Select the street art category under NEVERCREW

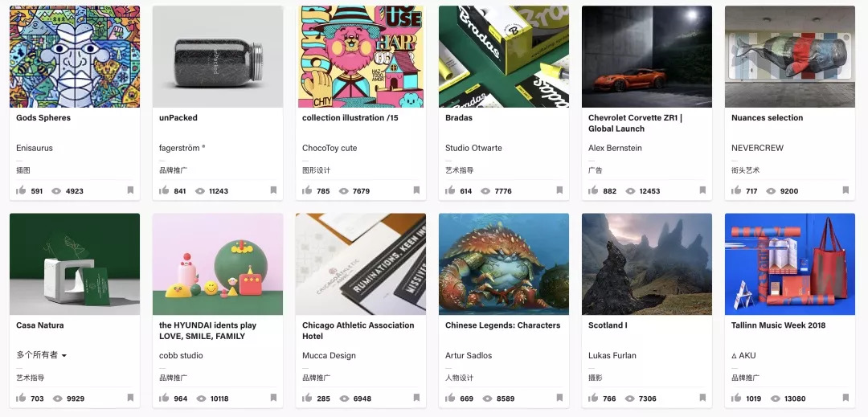point(745,170)
